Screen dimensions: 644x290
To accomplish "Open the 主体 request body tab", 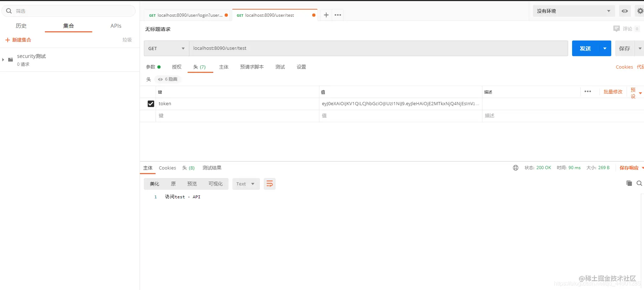I will pos(224,67).
